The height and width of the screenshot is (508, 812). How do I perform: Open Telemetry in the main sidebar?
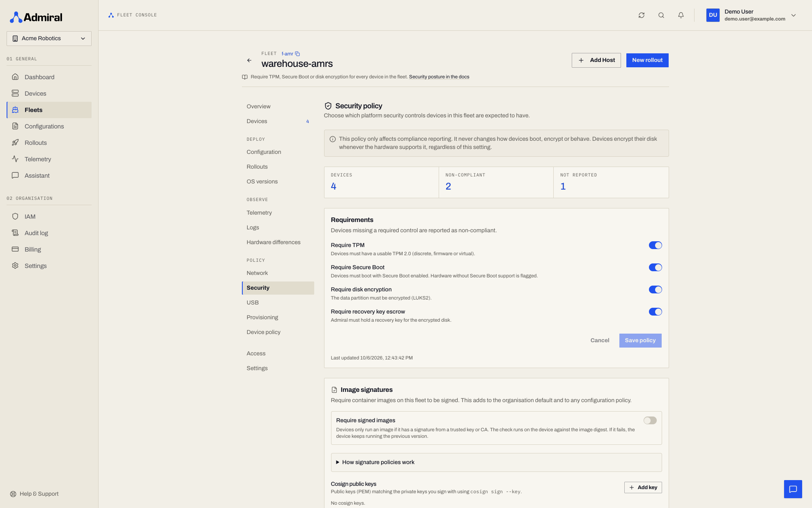pyautogui.click(x=49, y=159)
